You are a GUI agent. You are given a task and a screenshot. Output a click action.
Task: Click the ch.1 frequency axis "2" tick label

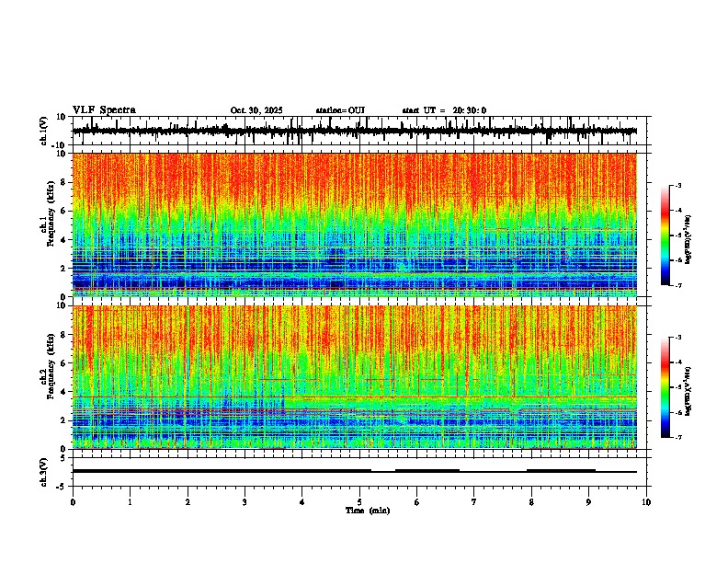[64, 268]
